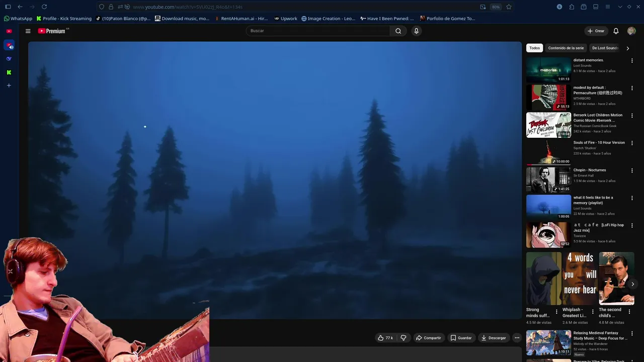Open 'RentAHuman.ai' bookmark
The height and width of the screenshot is (362, 644).
(x=241, y=19)
